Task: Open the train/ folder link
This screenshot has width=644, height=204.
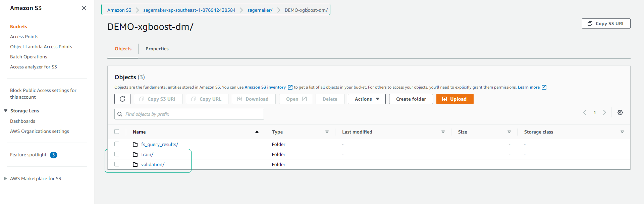Action: click(x=147, y=154)
